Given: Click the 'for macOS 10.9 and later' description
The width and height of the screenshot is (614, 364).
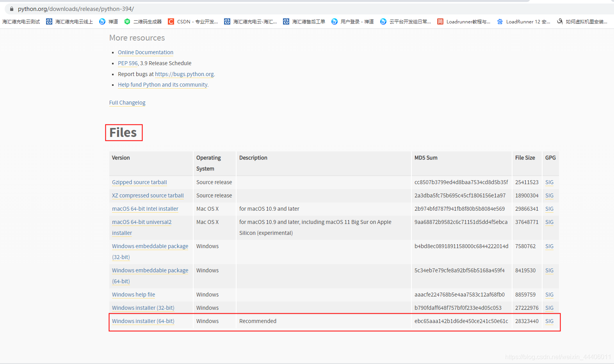Looking at the screenshot, I should click(269, 209).
